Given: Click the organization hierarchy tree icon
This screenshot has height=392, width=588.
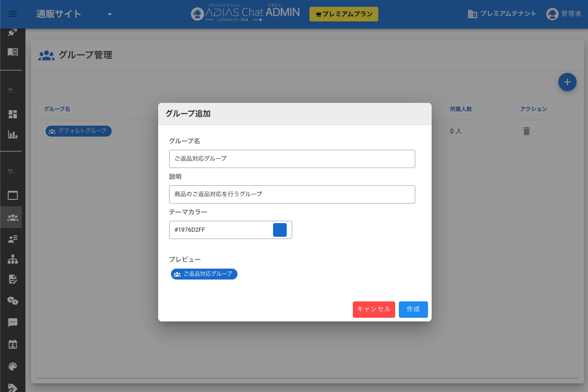Looking at the screenshot, I should (x=13, y=260).
